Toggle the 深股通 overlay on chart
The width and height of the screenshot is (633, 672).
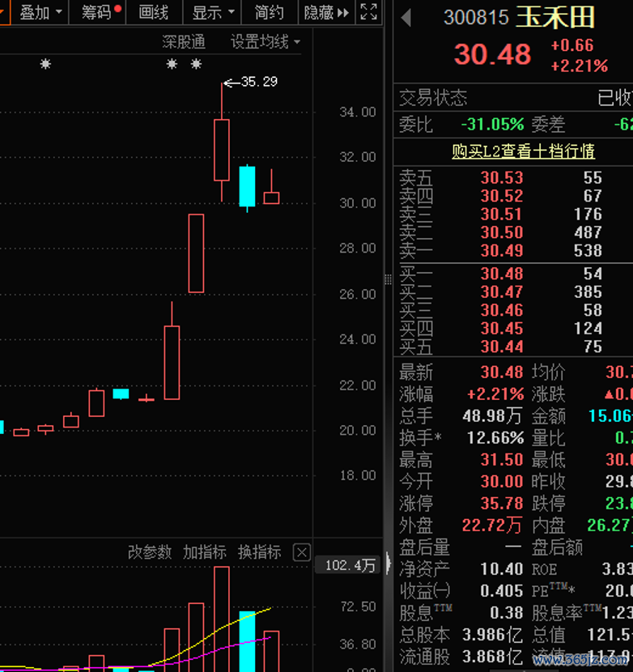pos(184,41)
